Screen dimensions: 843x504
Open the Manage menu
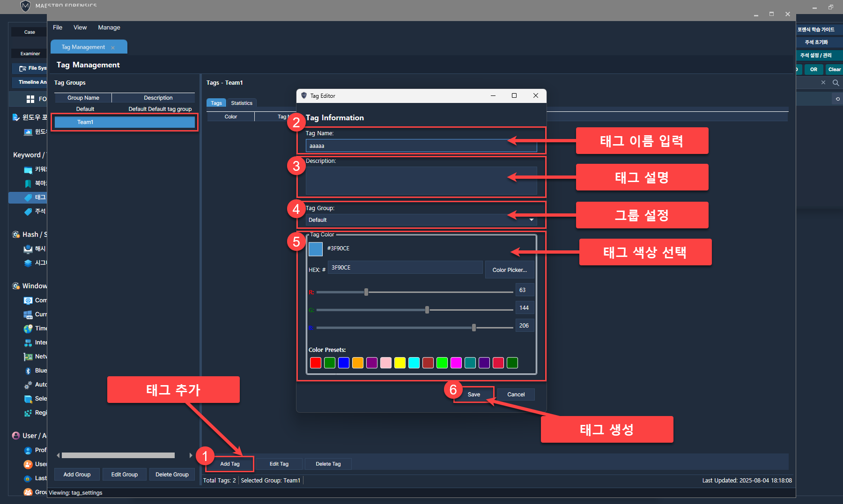tap(109, 28)
